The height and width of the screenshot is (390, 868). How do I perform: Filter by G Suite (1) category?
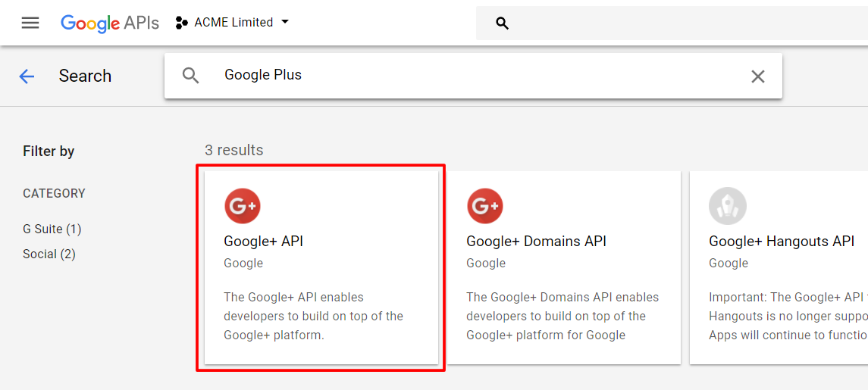pos(52,229)
